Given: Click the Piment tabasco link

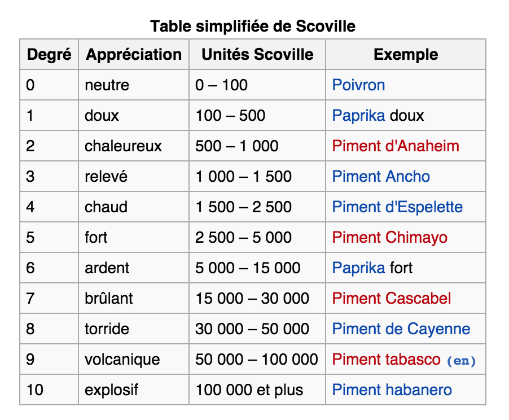Looking at the screenshot, I should 386,360.
